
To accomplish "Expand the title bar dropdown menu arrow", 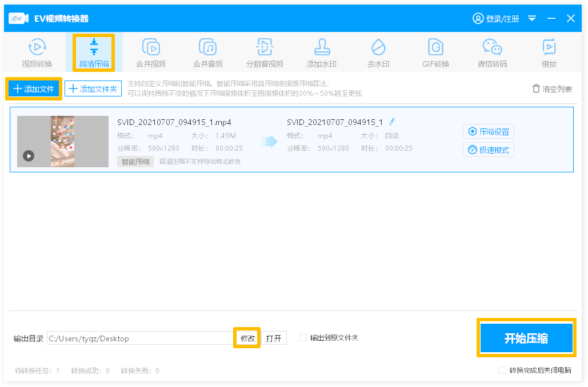I will 532,19.
